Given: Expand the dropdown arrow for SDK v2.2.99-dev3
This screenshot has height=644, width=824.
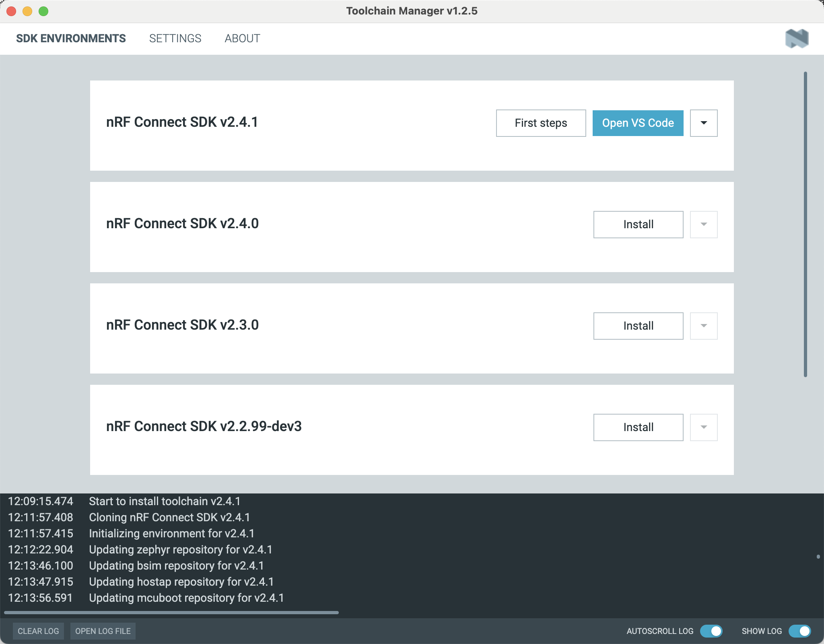Looking at the screenshot, I should click(704, 427).
